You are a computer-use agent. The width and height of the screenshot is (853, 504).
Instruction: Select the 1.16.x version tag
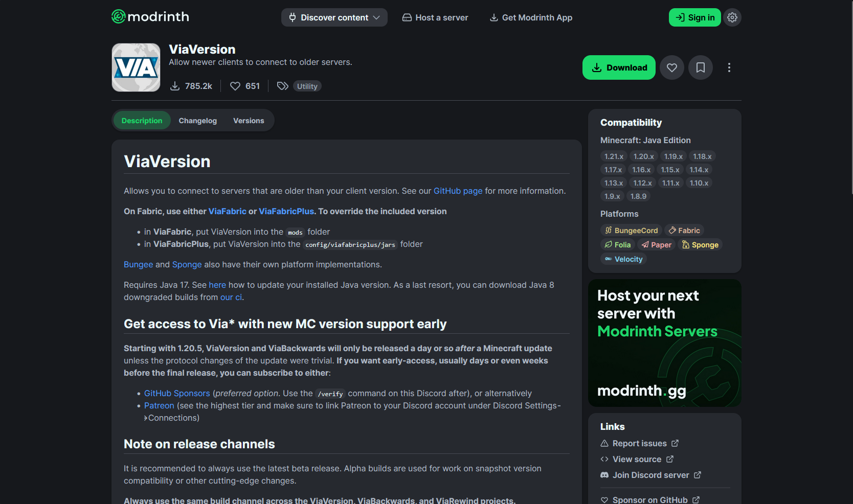tap(641, 170)
